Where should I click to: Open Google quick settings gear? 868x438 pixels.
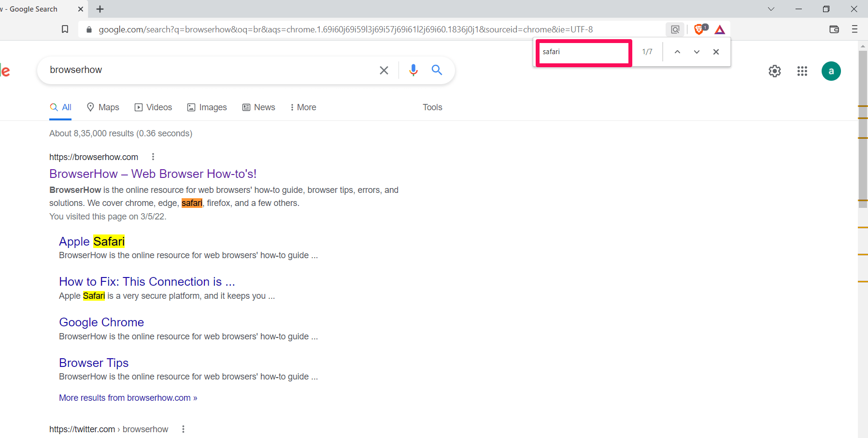(775, 71)
